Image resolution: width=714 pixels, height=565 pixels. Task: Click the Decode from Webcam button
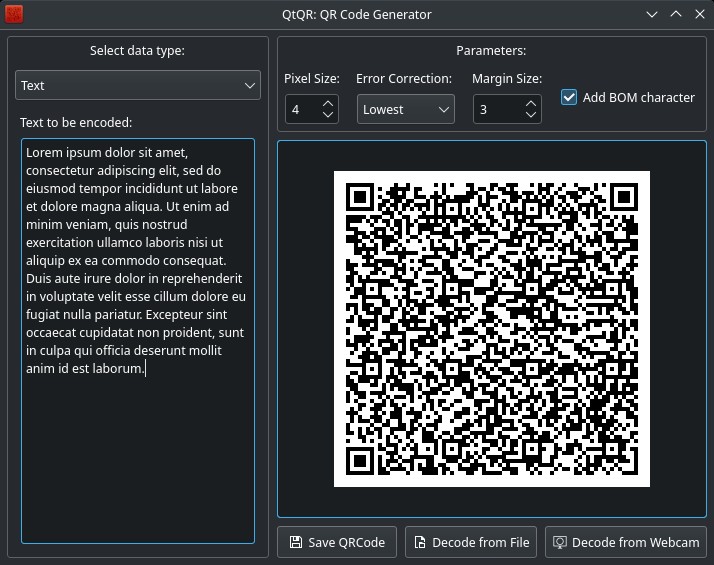pos(626,542)
